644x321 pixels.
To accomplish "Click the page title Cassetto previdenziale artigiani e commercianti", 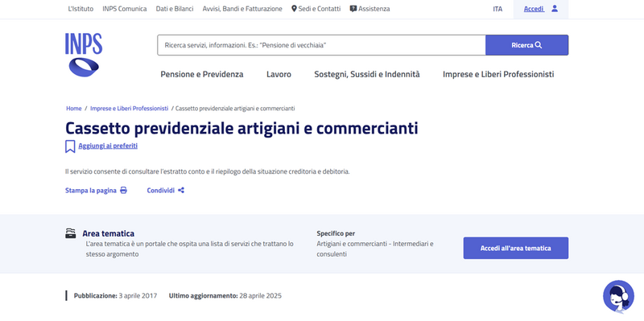I will point(242,128).
